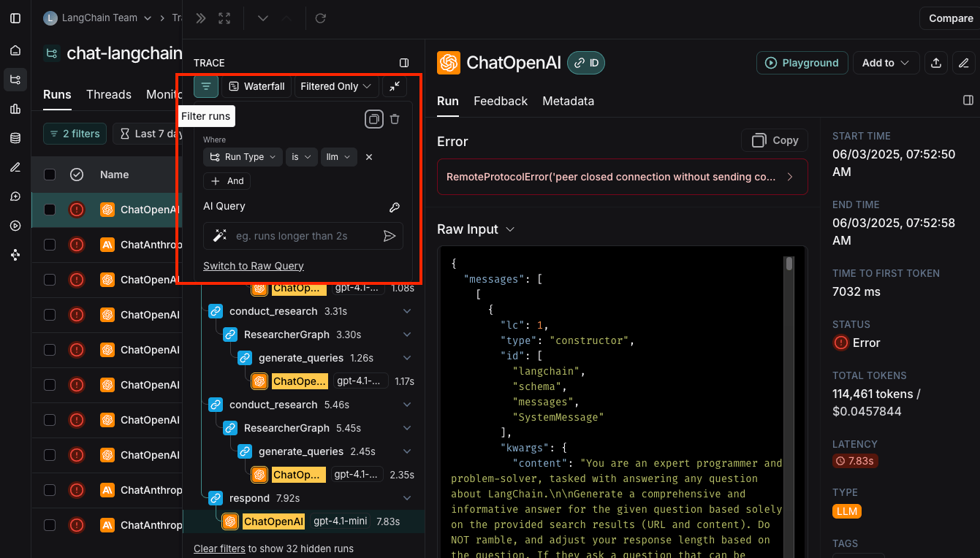Viewport: 980px width, 558px height.
Task: Toggle the left sidebar panel icon
Action: 15,18
